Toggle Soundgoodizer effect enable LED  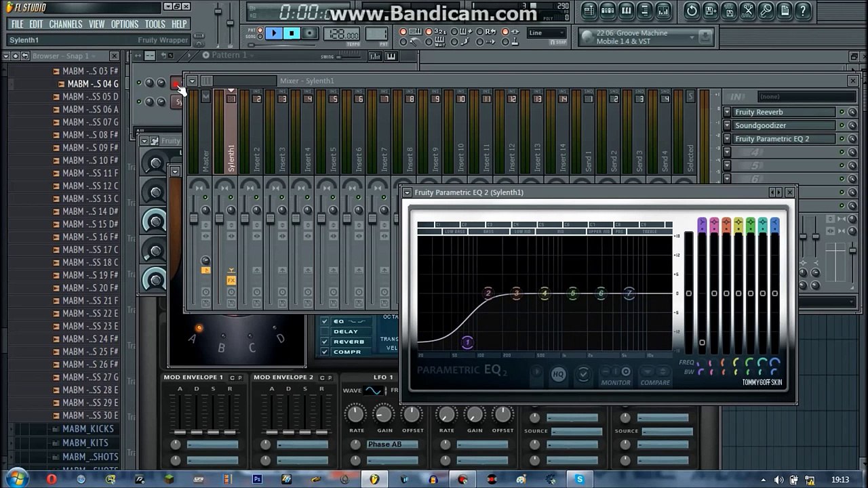click(x=842, y=125)
